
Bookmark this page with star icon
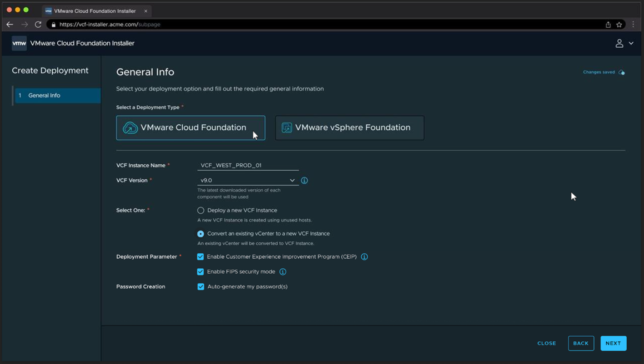tap(619, 25)
